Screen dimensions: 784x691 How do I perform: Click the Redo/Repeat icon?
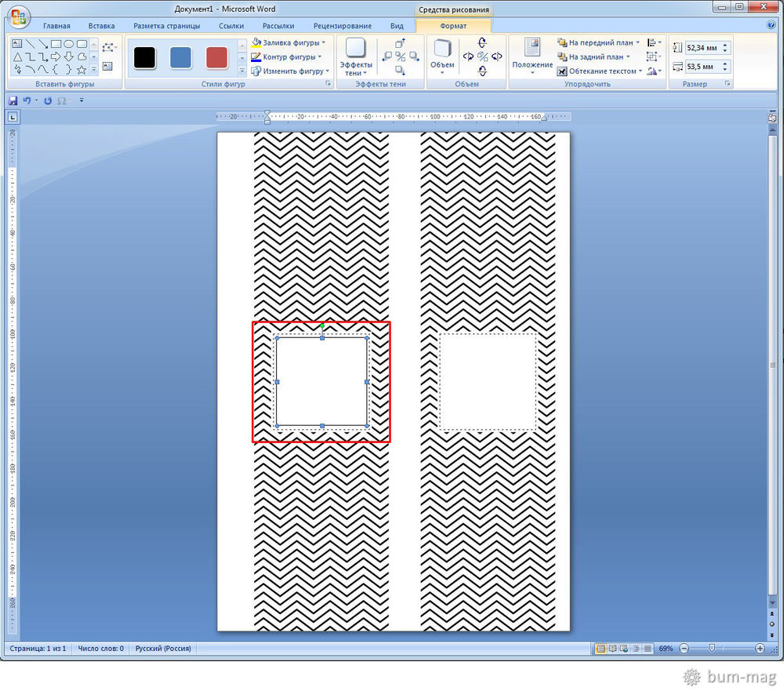point(48,100)
